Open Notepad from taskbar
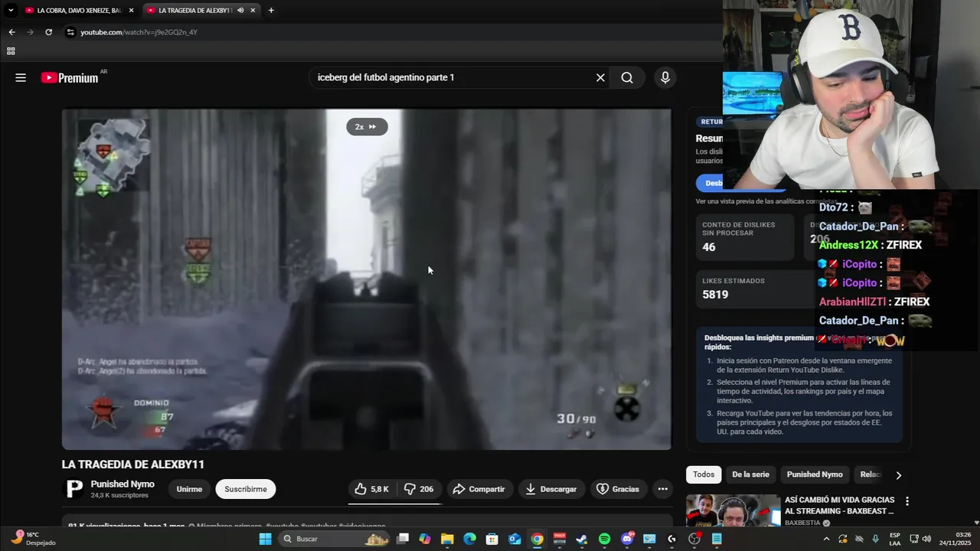 pos(717,539)
